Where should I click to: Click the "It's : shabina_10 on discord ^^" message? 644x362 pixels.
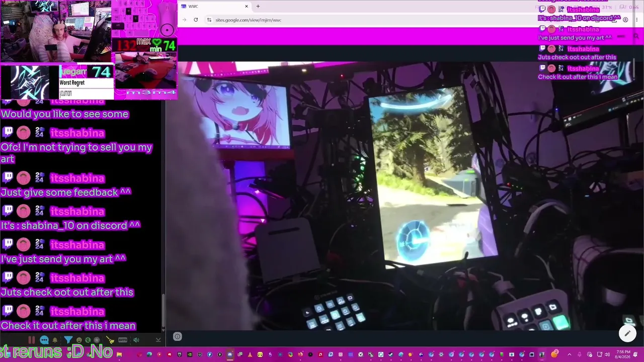coord(70,226)
